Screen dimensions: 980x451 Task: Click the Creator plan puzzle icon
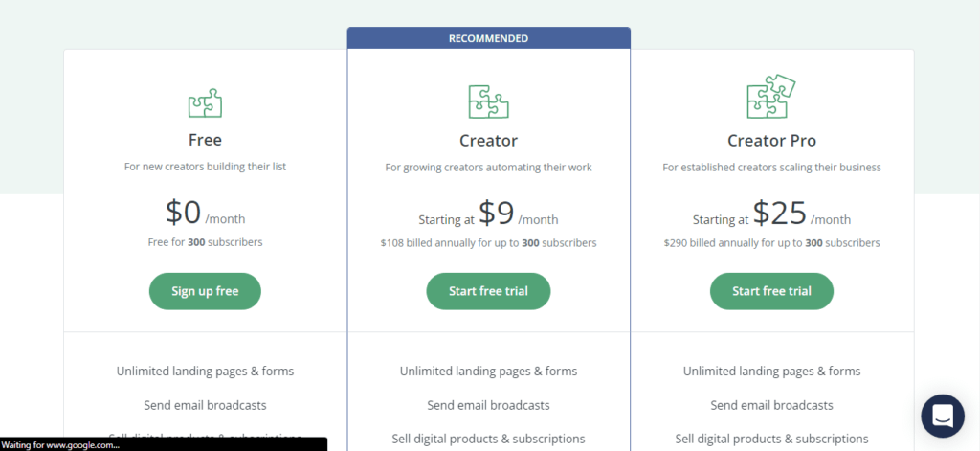[x=488, y=101]
